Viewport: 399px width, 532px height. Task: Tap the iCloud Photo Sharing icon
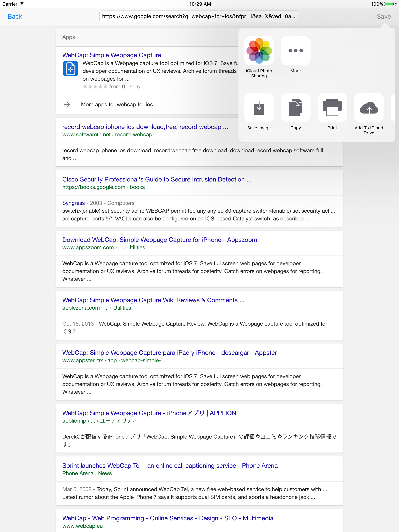click(x=259, y=50)
